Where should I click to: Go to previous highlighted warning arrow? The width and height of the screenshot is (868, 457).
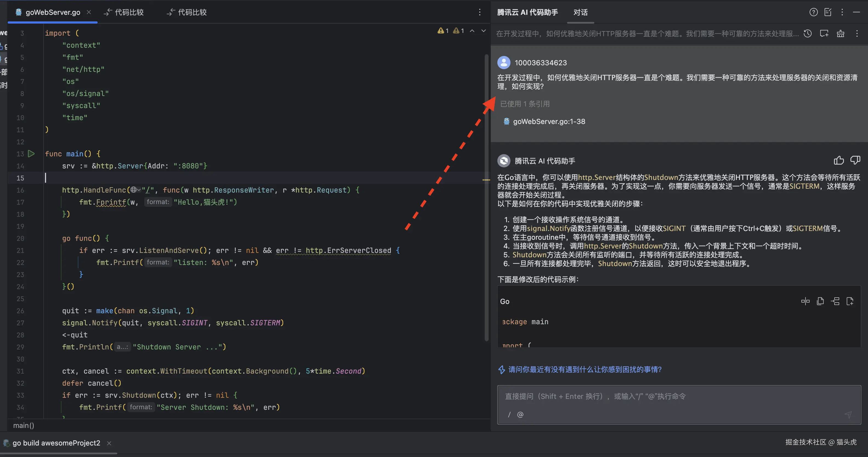coord(472,31)
